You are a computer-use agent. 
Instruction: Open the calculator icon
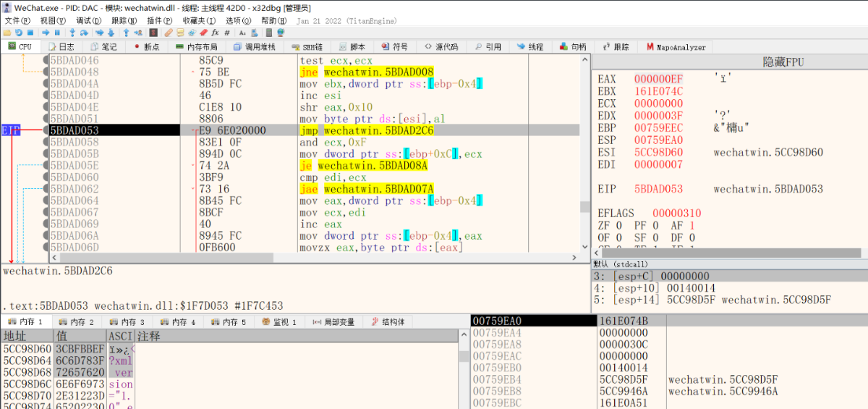coord(268,33)
